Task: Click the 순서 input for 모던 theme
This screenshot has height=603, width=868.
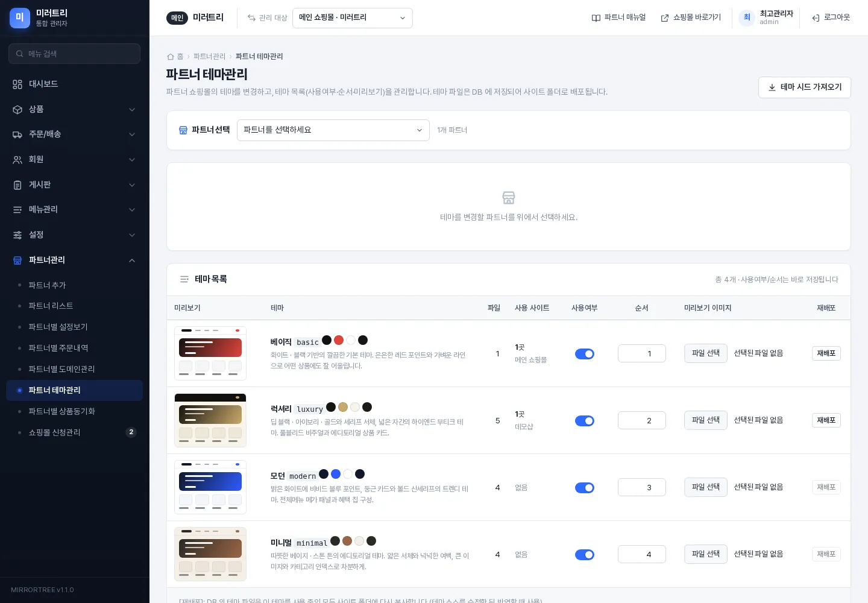Action: point(642,487)
